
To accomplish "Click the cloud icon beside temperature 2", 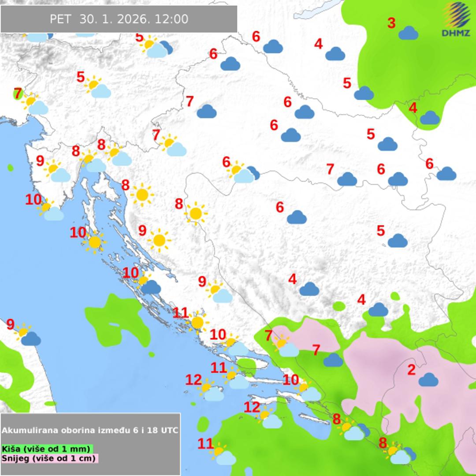I will pos(428,379).
